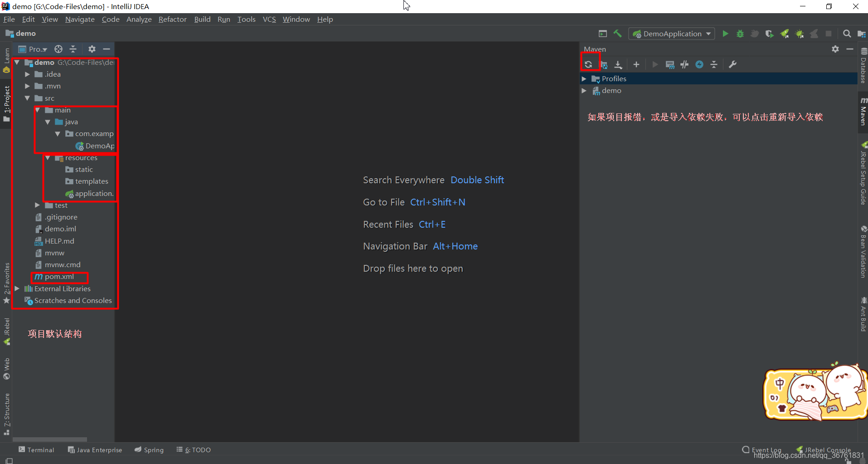The width and height of the screenshot is (868, 464).
Task: Open the Java Enterprise tool window
Action: (95, 450)
